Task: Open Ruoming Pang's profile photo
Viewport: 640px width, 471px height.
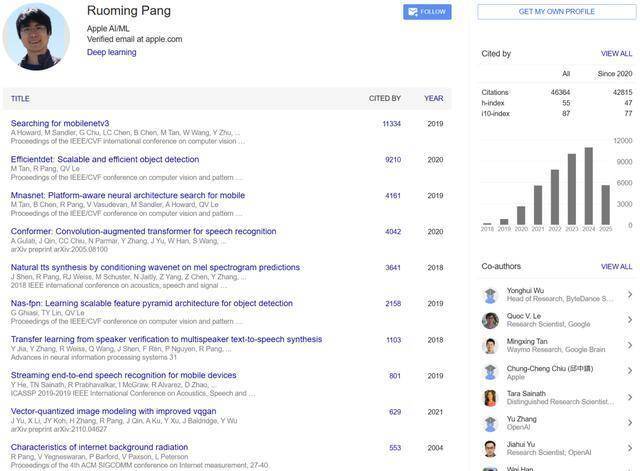Action: [x=37, y=37]
